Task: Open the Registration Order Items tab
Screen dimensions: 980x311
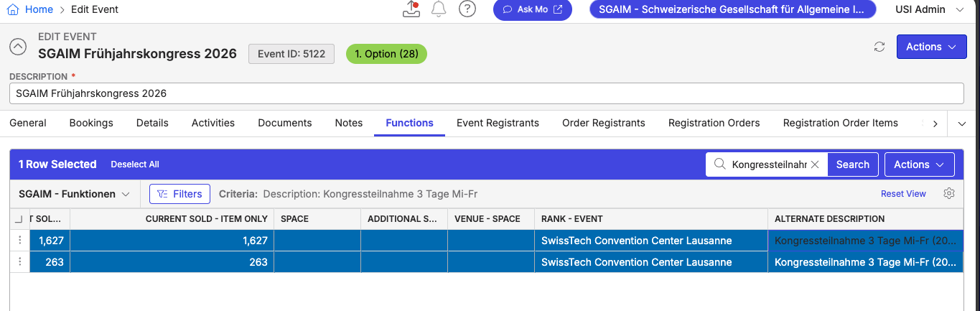Action: tap(841, 123)
